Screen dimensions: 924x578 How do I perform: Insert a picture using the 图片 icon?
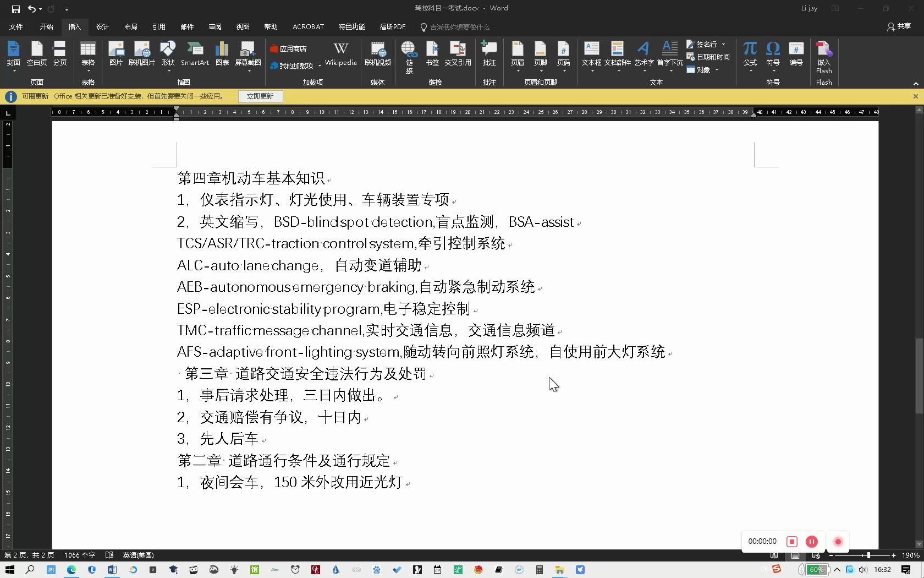pos(116,53)
